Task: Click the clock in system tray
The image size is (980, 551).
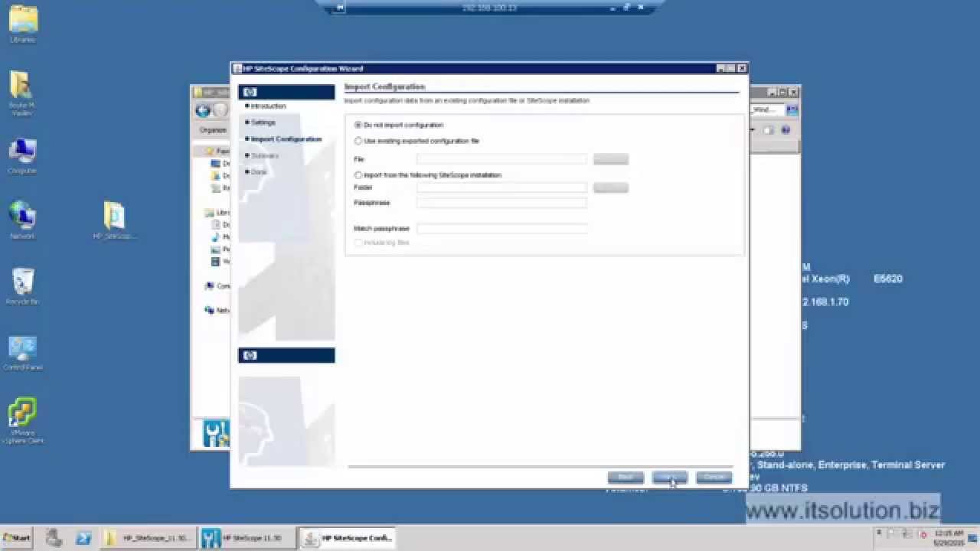Action: [x=949, y=537]
